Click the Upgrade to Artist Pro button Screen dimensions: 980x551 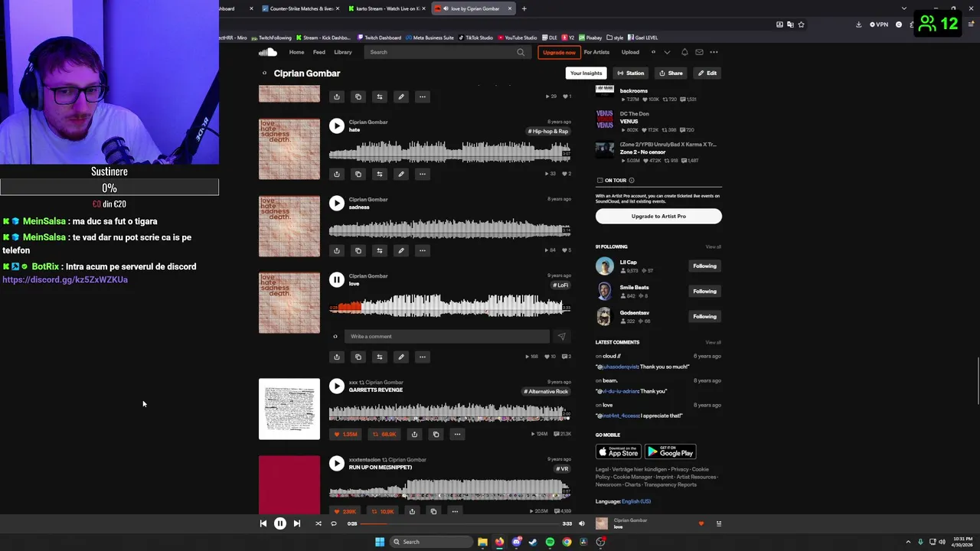click(x=658, y=217)
